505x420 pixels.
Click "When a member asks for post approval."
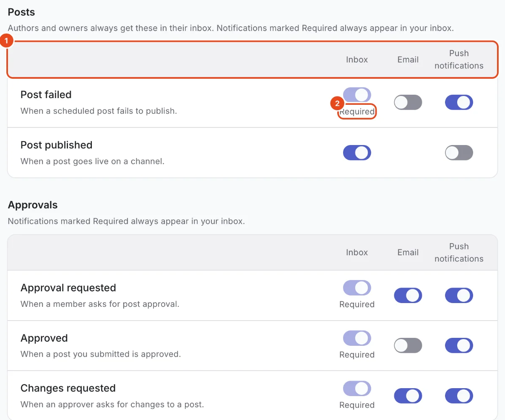(x=100, y=304)
